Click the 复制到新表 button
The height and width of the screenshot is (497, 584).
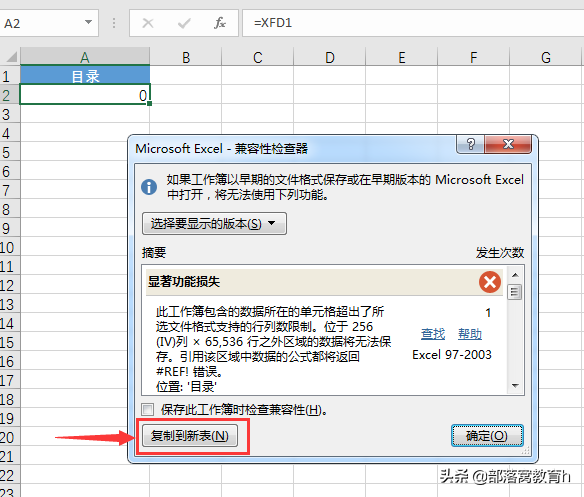[190, 435]
